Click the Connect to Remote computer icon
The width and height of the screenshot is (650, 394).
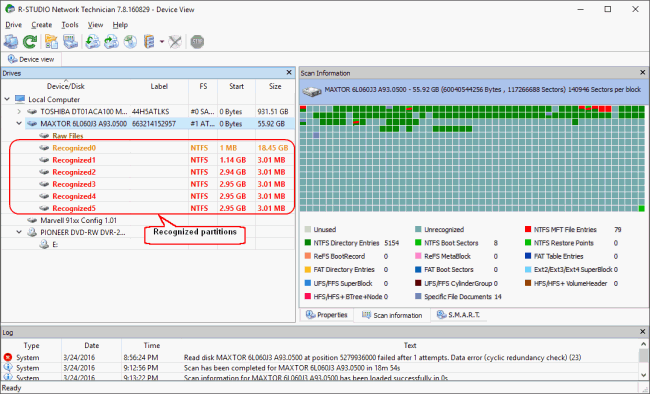[11, 42]
